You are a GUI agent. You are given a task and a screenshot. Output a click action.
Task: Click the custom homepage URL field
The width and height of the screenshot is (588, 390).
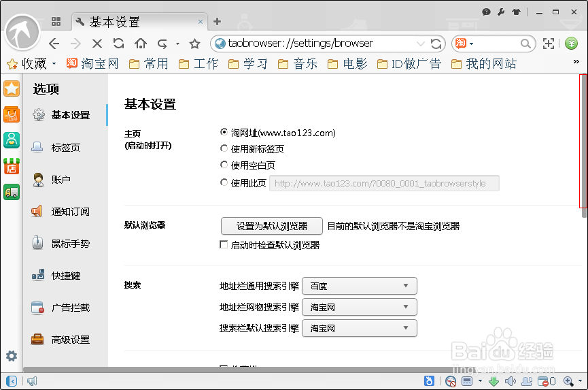pyautogui.click(x=384, y=183)
